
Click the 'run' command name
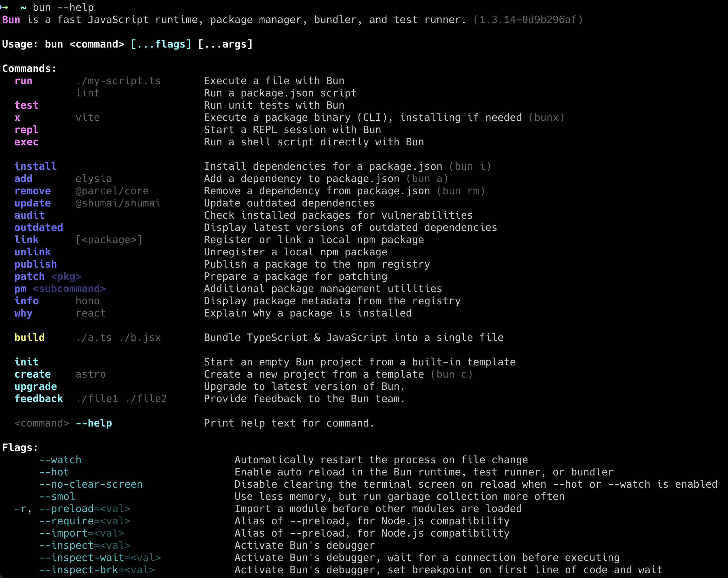tap(23, 81)
